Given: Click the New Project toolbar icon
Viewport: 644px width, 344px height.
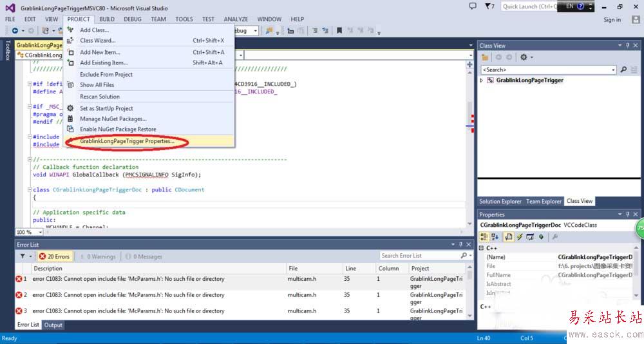Looking at the screenshot, I should tap(46, 30).
